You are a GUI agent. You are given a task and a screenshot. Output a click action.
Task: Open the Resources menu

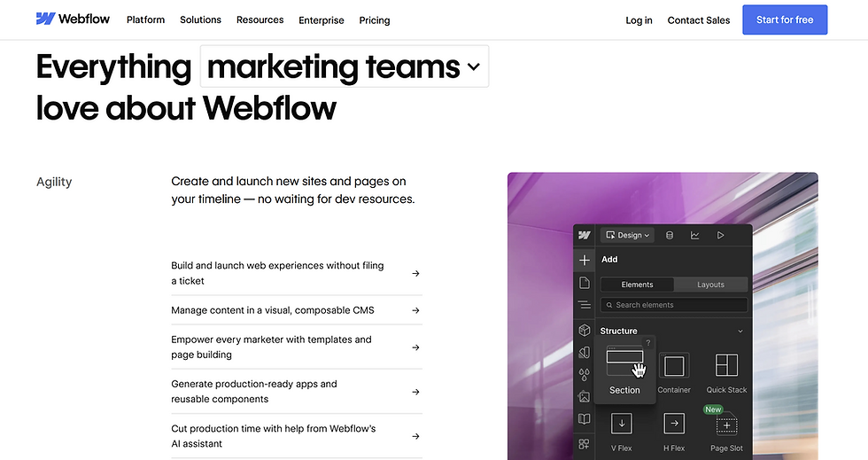[x=260, y=19]
